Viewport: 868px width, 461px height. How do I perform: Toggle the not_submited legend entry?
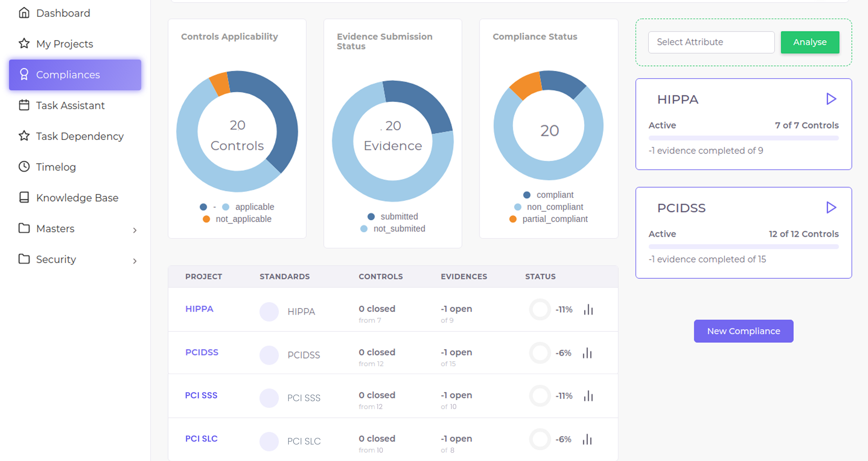coord(393,228)
